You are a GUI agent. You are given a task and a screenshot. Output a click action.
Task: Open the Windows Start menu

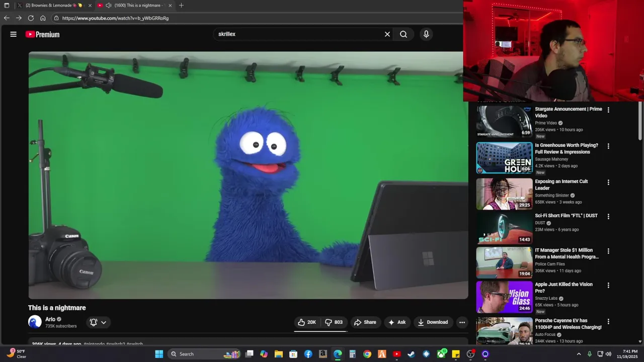159,354
